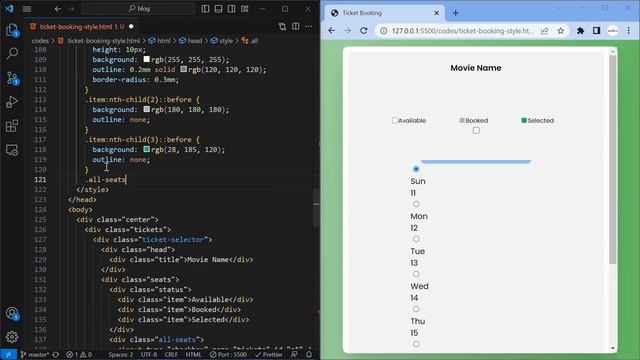The height and width of the screenshot is (360, 640).
Task: Go back in the browser
Action: point(332,31)
